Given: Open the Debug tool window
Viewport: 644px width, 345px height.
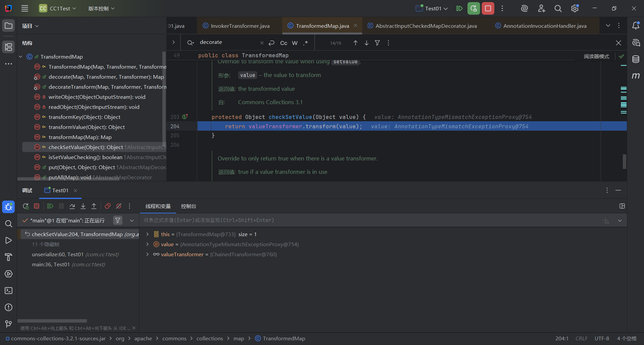Looking at the screenshot, I should (x=9, y=207).
